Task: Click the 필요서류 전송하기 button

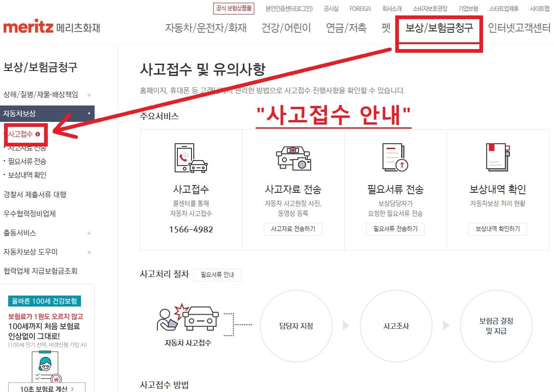Action: pyautogui.click(x=395, y=229)
